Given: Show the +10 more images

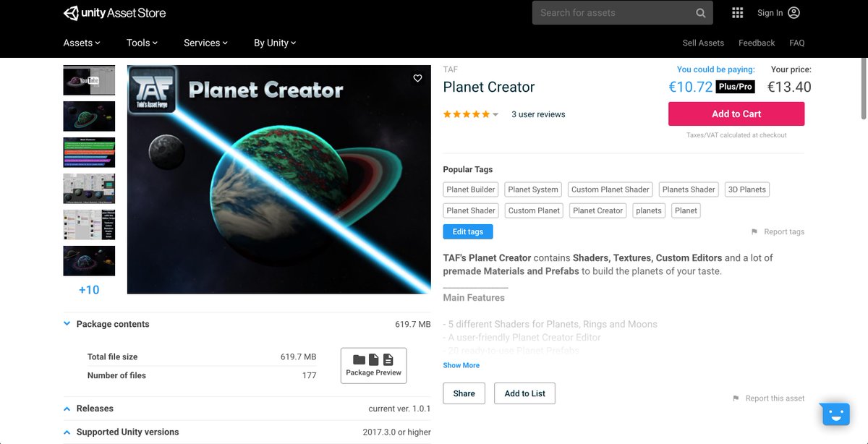Looking at the screenshot, I should point(89,290).
